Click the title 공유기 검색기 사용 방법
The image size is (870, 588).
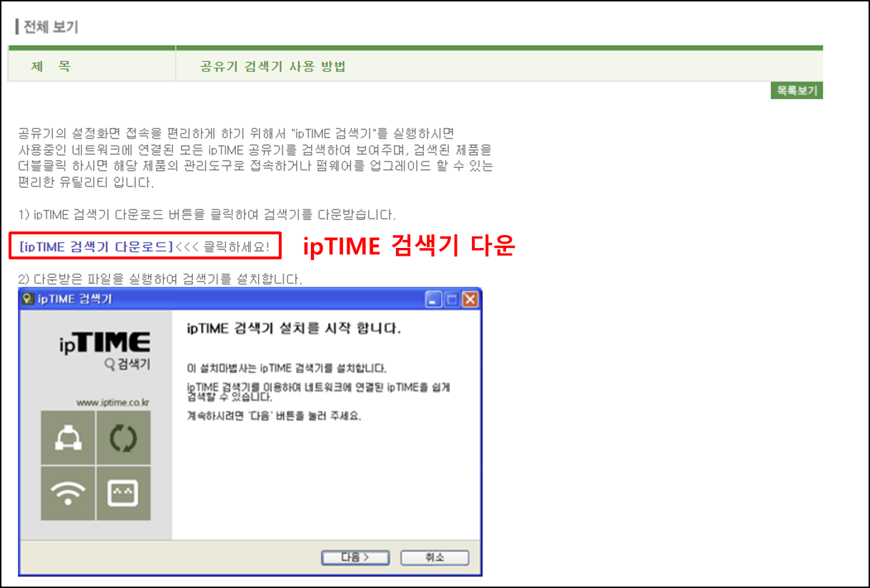coord(273,67)
